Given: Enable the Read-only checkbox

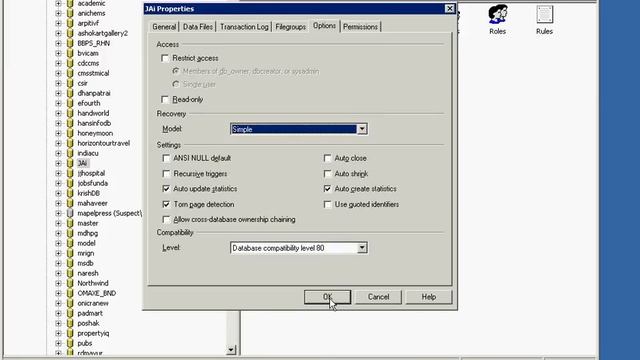Looking at the screenshot, I should [x=165, y=100].
